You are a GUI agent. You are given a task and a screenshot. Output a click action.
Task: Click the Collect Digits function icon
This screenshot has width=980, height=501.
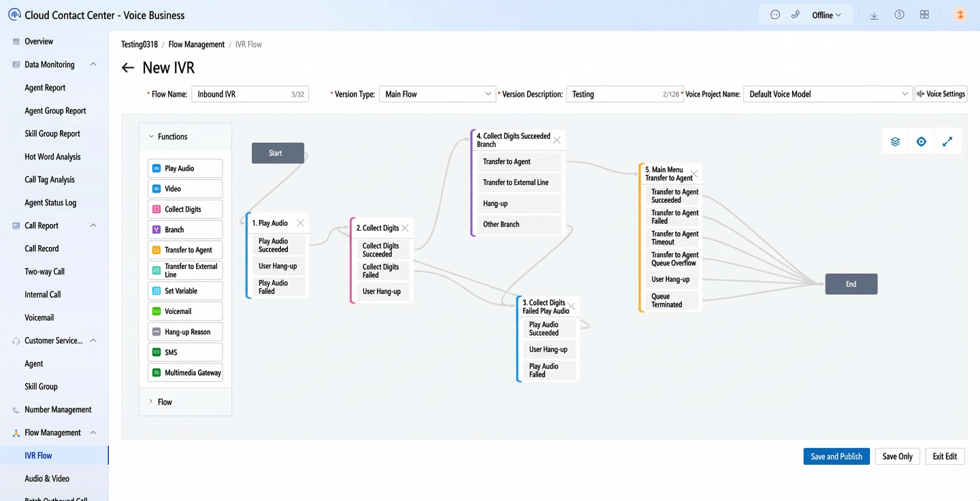pyautogui.click(x=157, y=209)
